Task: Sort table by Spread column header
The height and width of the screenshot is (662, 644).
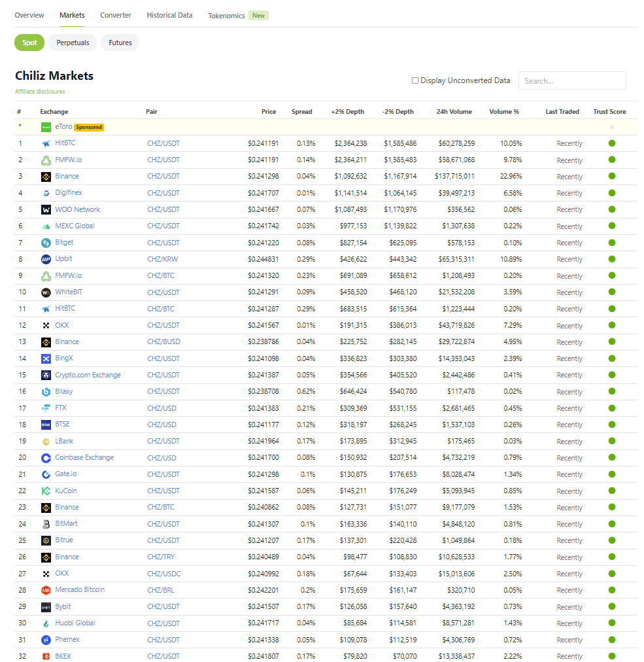Action: tap(301, 112)
